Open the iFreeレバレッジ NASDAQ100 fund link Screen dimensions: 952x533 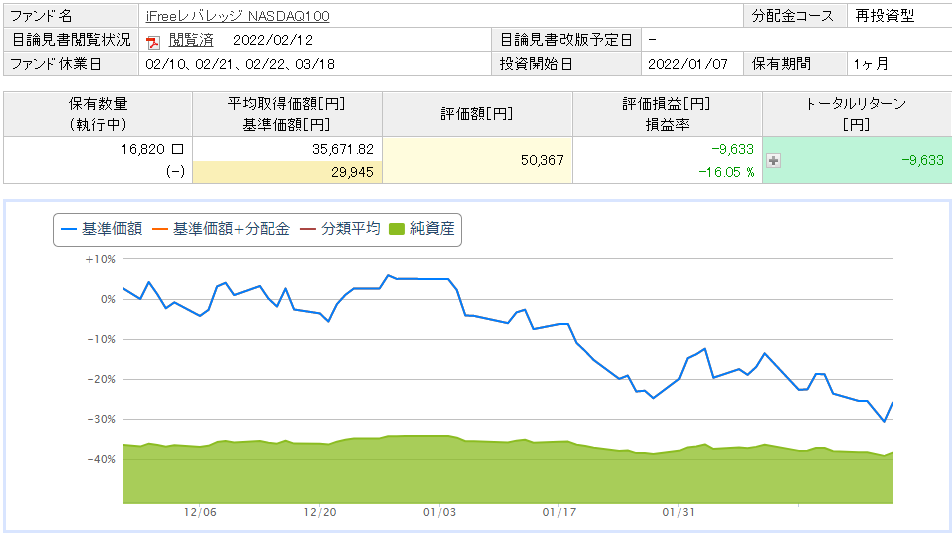[x=237, y=16]
